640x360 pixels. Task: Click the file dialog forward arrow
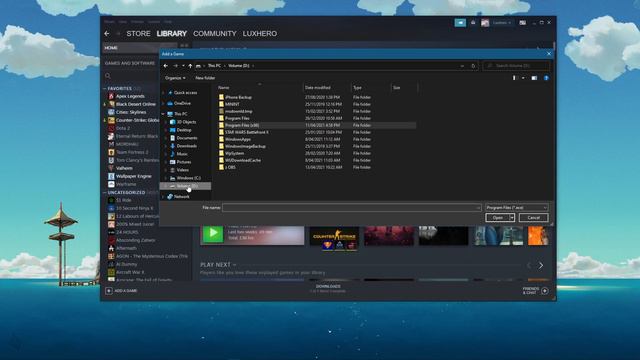[x=175, y=66]
